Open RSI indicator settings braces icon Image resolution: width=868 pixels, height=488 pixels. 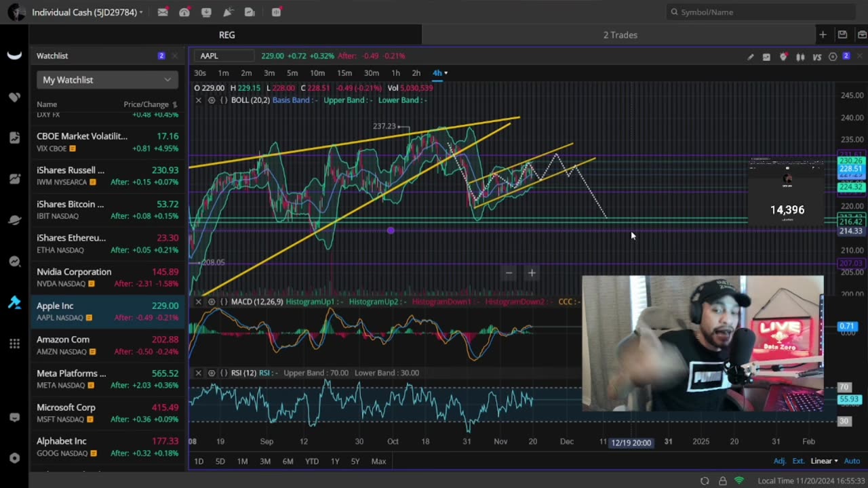[x=224, y=373]
